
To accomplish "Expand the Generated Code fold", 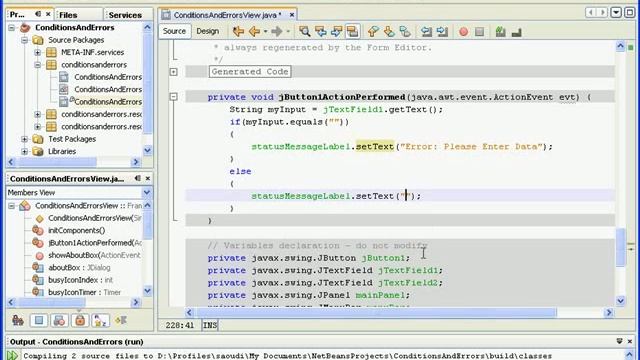I will [173, 72].
